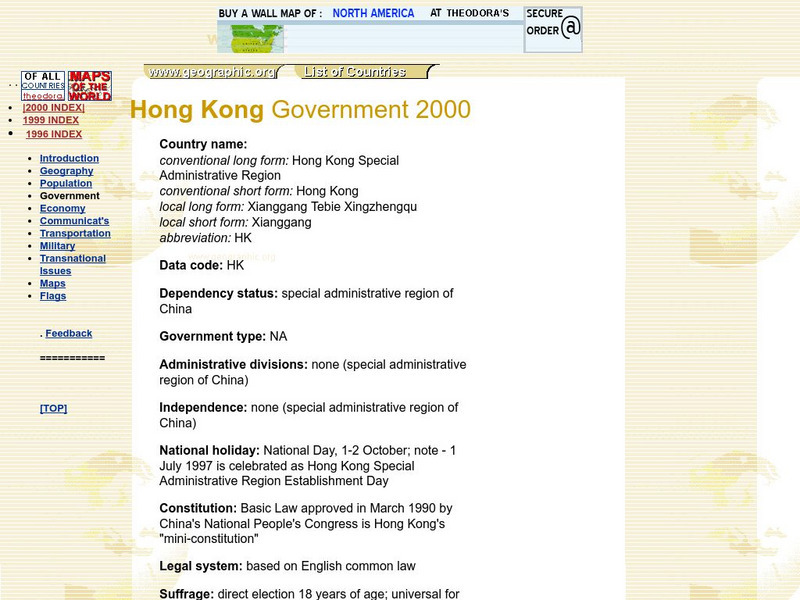Go to the Military section
This screenshot has width=800, height=600.
(x=57, y=246)
